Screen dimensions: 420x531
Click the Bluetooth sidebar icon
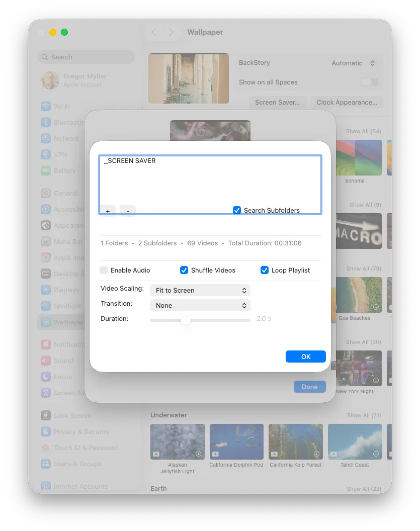(x=46, y=122)
